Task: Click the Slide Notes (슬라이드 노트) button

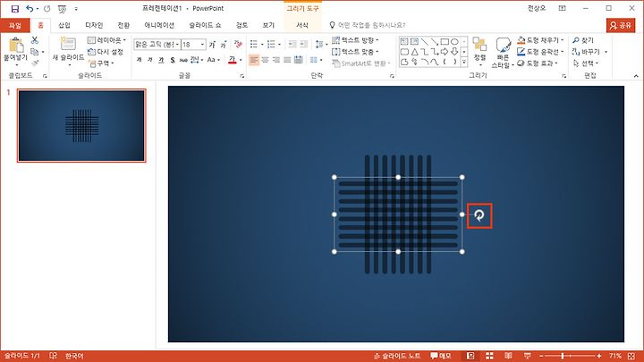Action: pos(397,356)
